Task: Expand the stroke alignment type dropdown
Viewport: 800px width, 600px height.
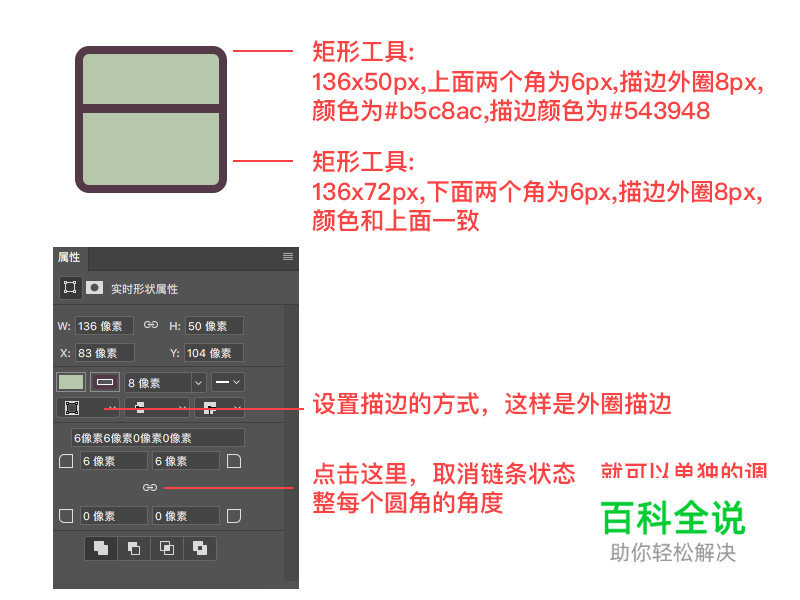Action: (x=89, y=408)
